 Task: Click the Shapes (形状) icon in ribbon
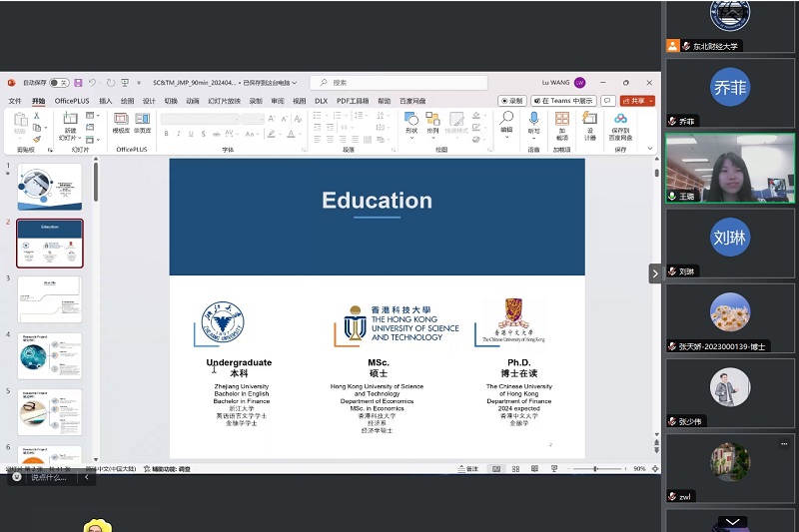pos(411,122)
